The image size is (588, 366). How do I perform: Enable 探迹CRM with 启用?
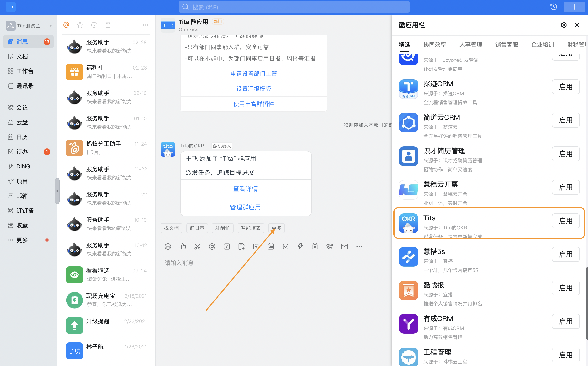click(x=566, y=87)
